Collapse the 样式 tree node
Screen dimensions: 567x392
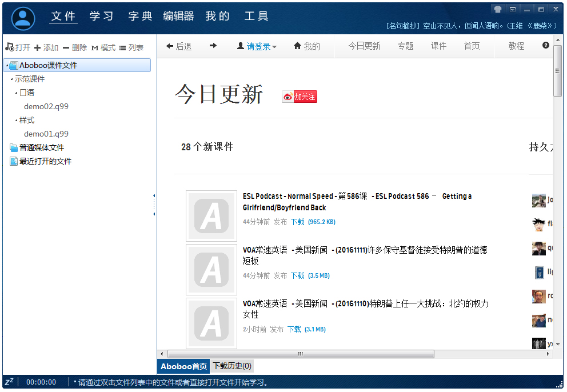pos(16,121)
